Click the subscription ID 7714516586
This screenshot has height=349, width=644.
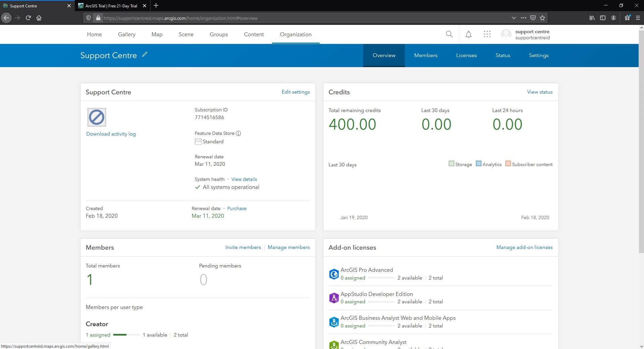[209, 117]
